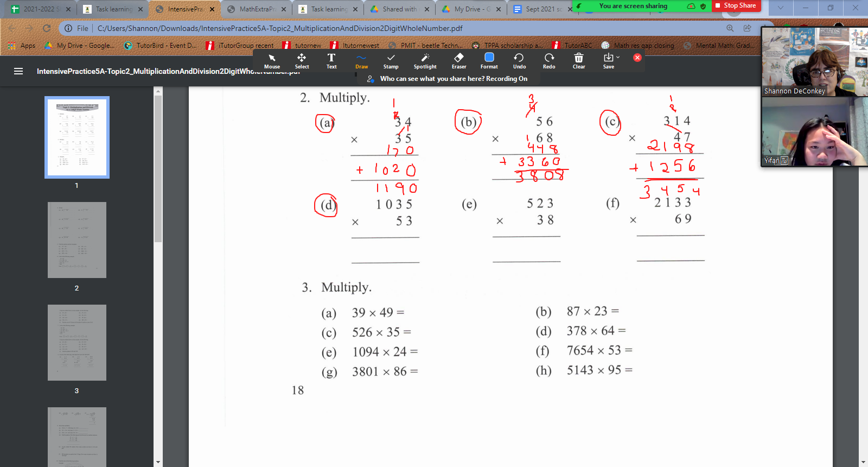This screenshot has height=467, width=868.
Task: Open the Apps bookmarks shortcut
Action: tap(22, 46)
